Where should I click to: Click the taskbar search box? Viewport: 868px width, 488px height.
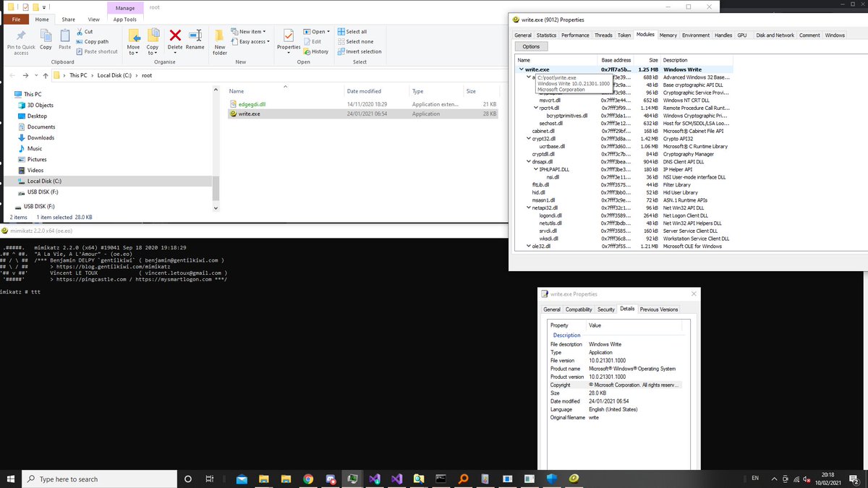coord(99,479)
